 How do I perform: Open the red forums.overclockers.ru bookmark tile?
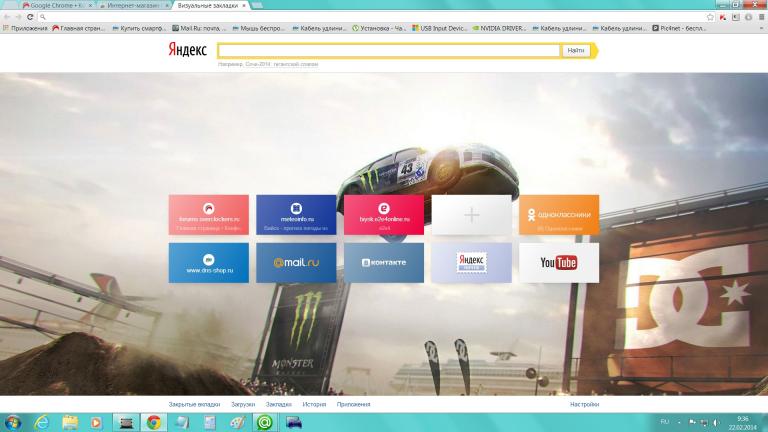pyautogui.click(x=209, y=215)
